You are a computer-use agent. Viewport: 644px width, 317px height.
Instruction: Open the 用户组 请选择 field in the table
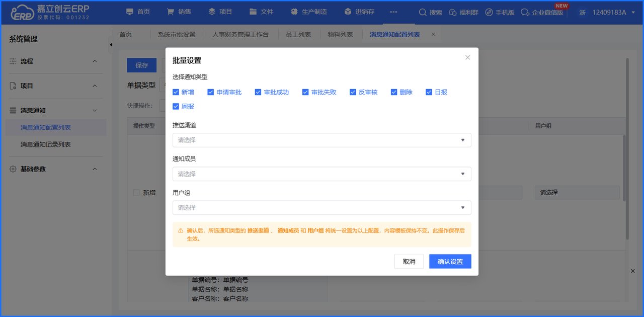click(577, 192)
